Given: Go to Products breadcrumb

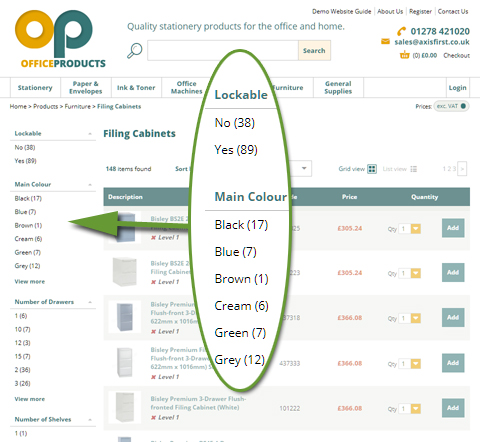Looking at the screenshot, I should (x=45, y=106).
